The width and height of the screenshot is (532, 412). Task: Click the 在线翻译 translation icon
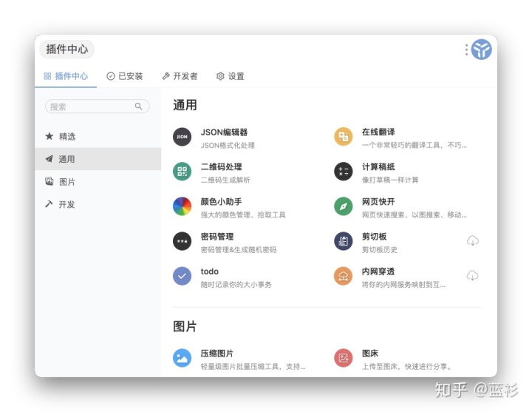point(343,137)
